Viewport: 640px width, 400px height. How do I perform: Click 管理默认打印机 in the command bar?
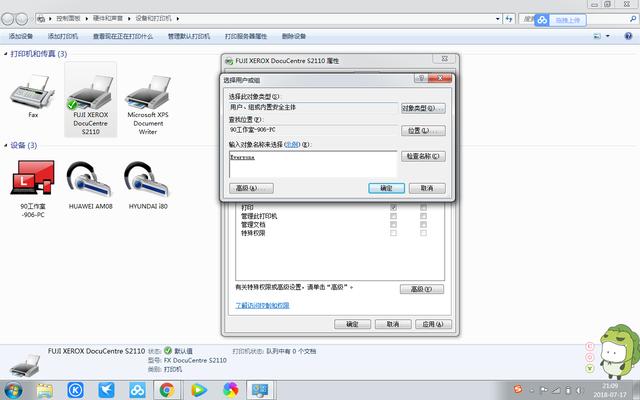tap(189, 36)
